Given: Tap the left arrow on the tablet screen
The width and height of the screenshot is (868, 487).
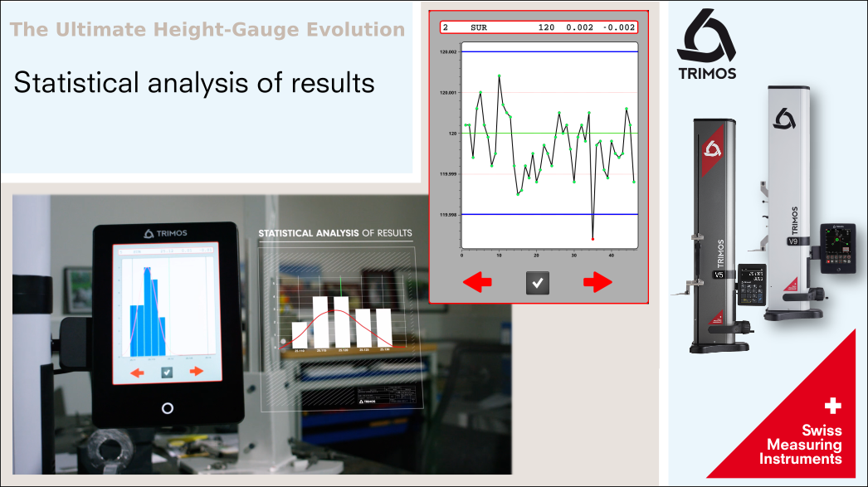Looking at the screenshot, I should tap(137, 373).
